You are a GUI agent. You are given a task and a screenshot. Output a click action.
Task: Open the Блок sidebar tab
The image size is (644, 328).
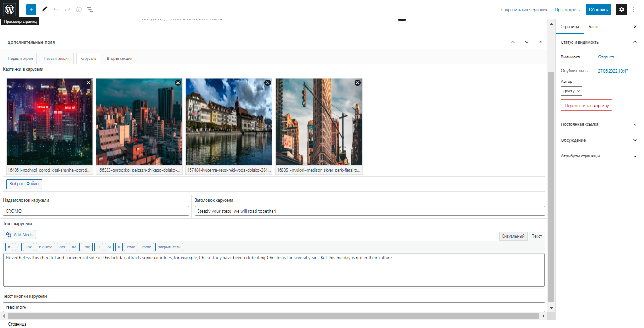[593, 27]
